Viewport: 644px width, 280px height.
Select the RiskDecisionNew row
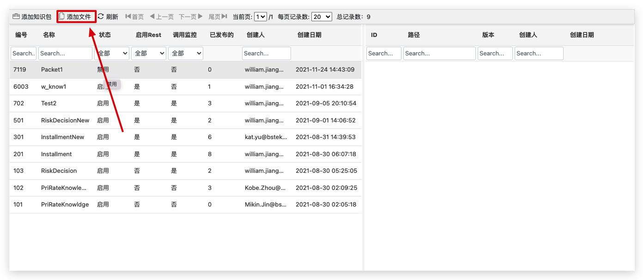click(x=65, y=121)
